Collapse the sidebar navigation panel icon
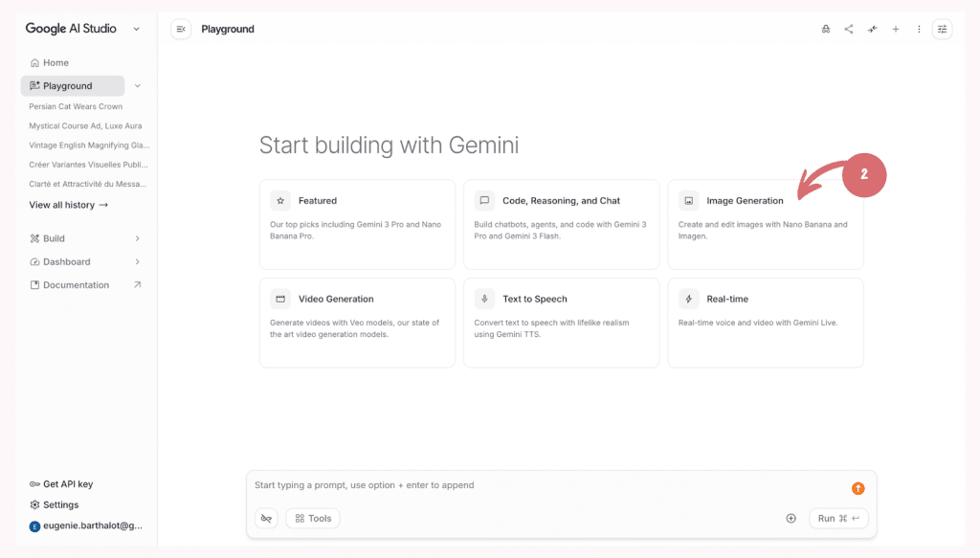The width and height of the screenshot is (980, 558). pyautogui.click(x=181, y=29)
